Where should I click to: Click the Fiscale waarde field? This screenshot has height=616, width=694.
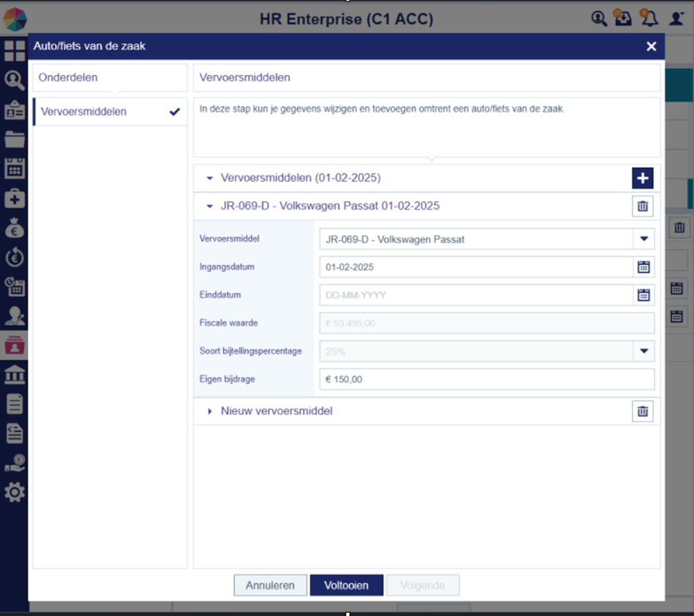tap(487, 323)
